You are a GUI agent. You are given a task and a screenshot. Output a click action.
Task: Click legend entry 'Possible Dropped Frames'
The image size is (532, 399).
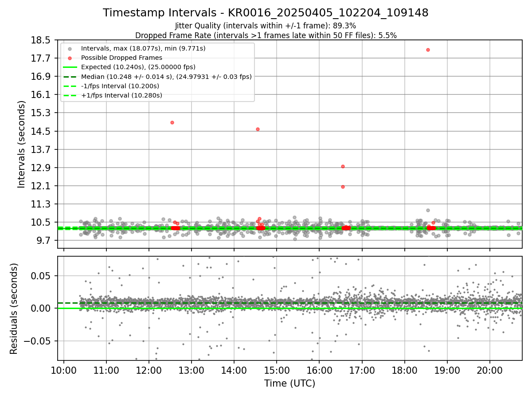tap(121, 58)
